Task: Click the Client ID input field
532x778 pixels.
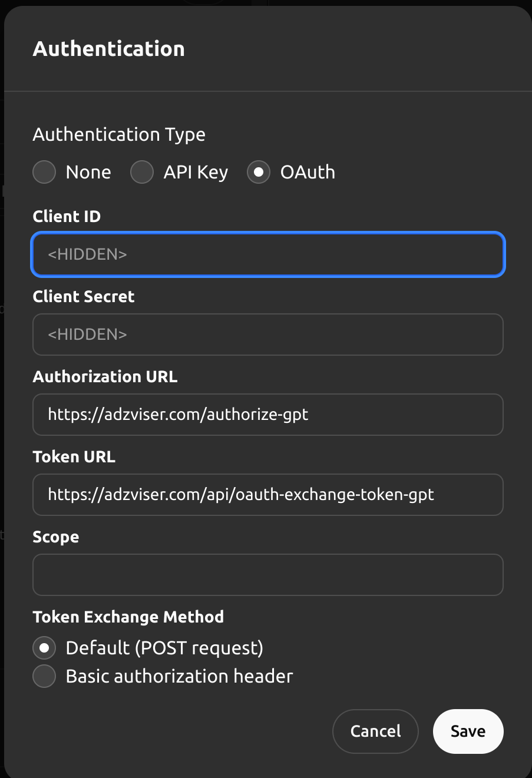Action: pyautogui.click(x=268, y=254)
